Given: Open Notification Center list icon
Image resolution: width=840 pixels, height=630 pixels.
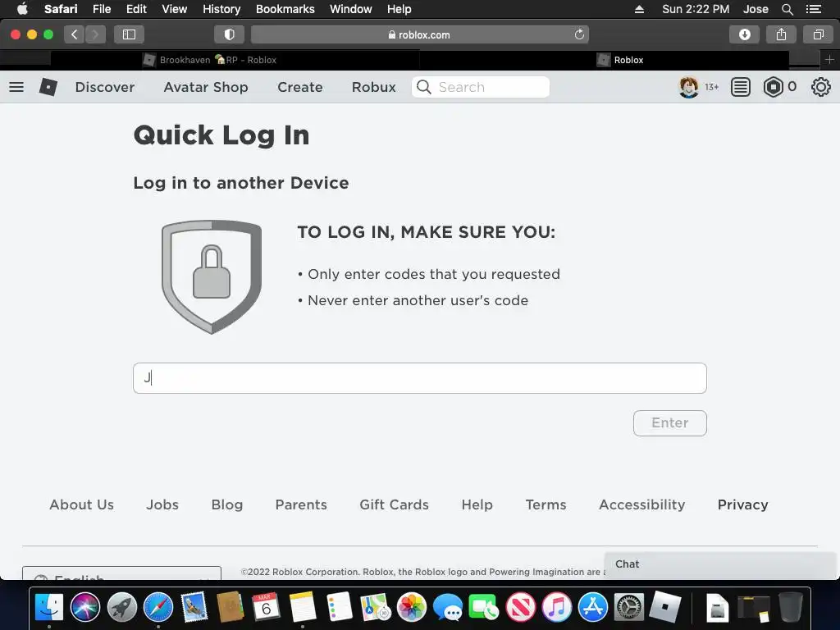Looking at the screenshot, I should click(x=813, y=9).
